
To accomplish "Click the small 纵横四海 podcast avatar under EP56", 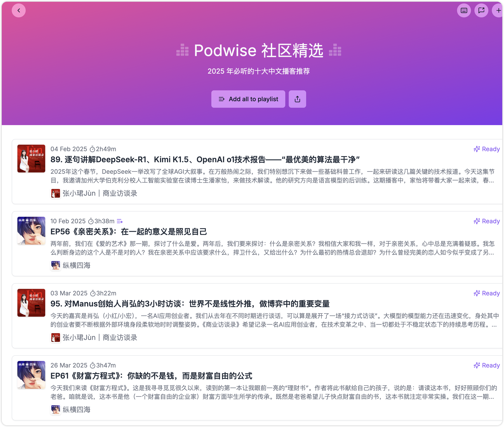I will (55, 265).
